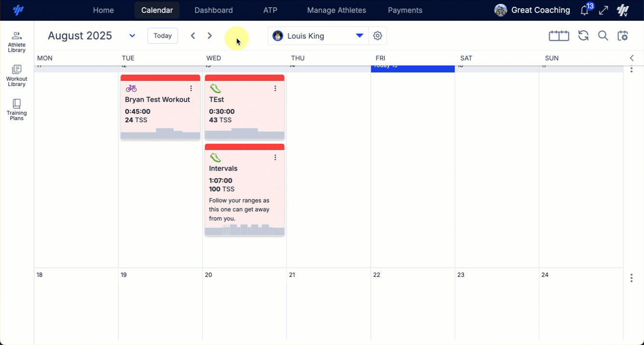644x345 pixels.
Task: Open options menu on Intervals workout
Action: tap(275, 158)
